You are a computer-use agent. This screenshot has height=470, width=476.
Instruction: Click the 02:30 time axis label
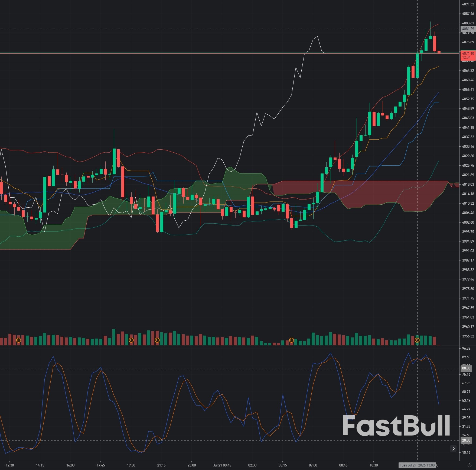tap(252, 465)
